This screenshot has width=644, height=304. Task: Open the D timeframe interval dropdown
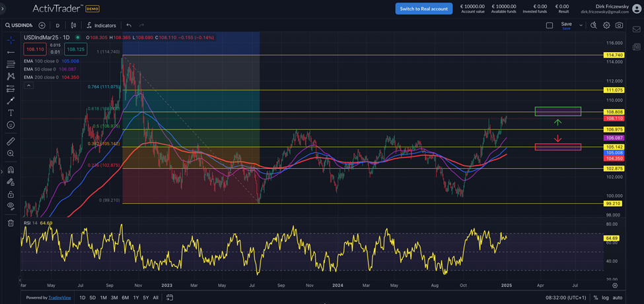coord(57,25)
